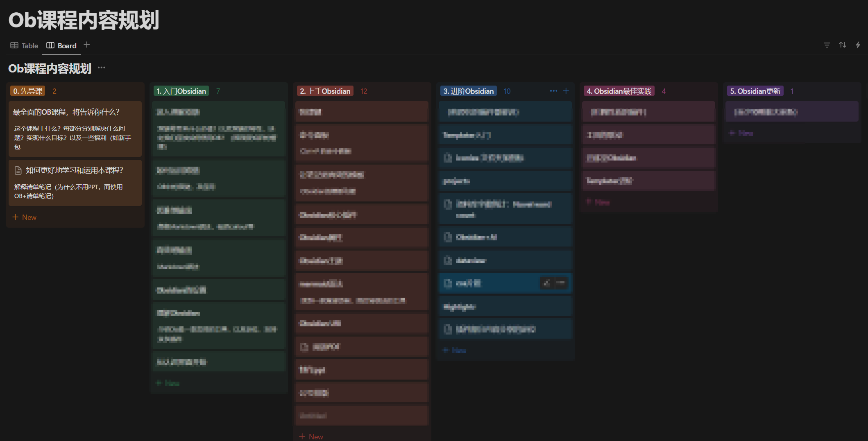Add a new view with plus icon
The height and width of the screenshot is (441, 868).
tap(86, 45)
